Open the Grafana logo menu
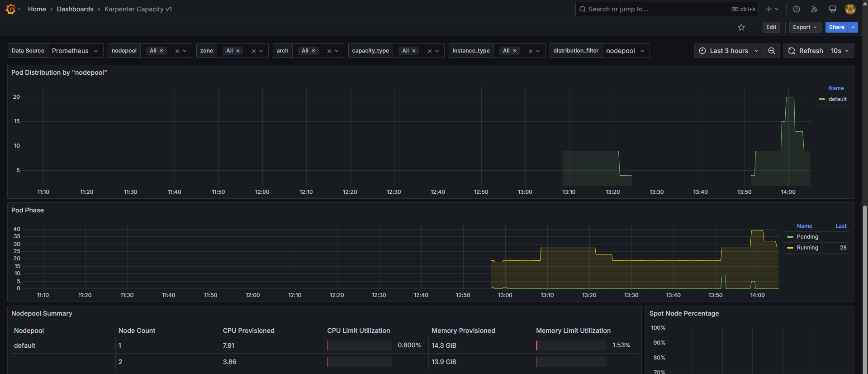 pos(10,9)
